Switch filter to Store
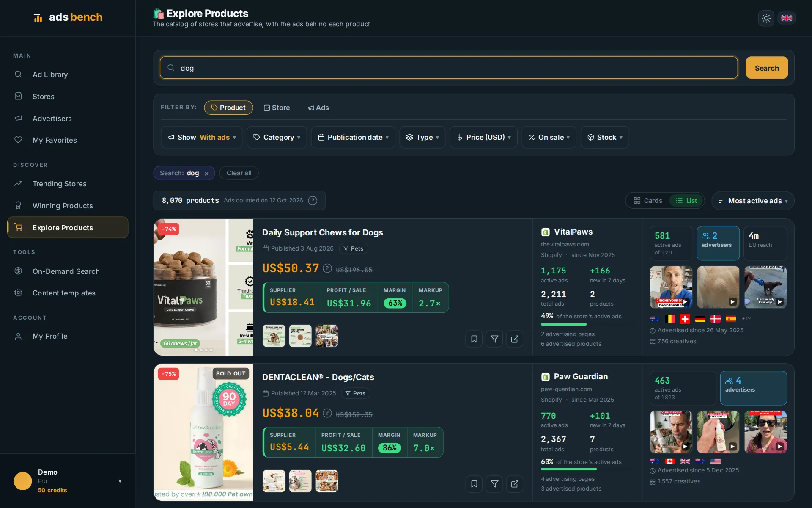 (x=277, y=108)
